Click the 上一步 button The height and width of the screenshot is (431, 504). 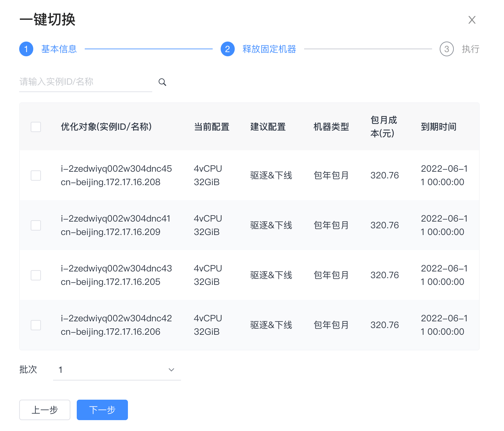45,410
